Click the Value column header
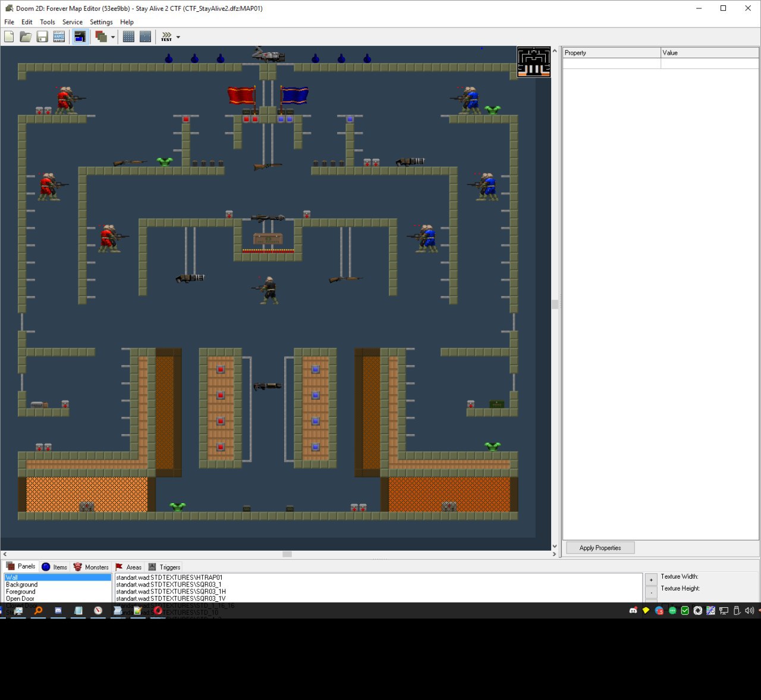Screen dimensions: 761x700 click(x=709, y=53)
